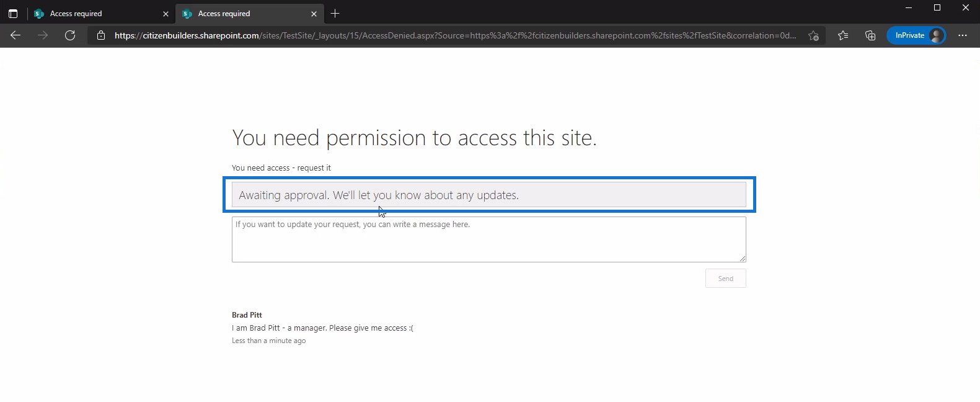Close the first Access required tab
The height and width of the screenshot is (402, 980).
pos(166,14)
